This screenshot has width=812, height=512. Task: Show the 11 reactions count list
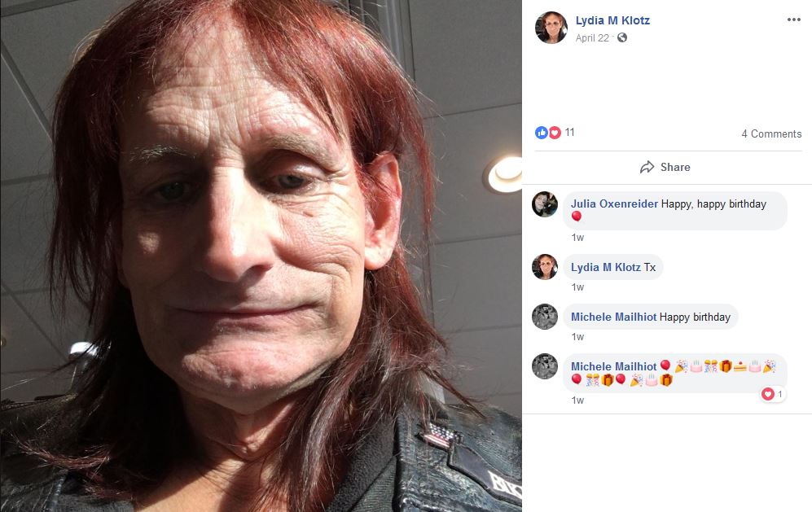[569, 133]
